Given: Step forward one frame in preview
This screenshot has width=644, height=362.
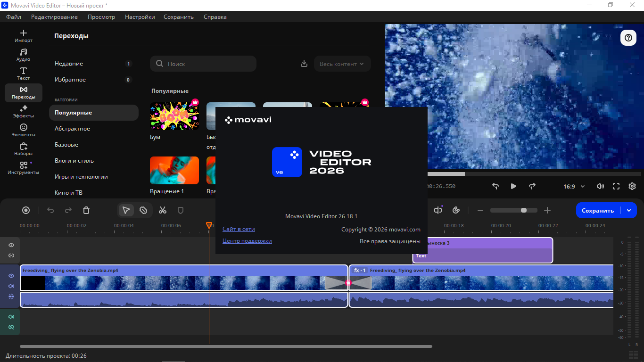Looking at the screenshot, I should [532, 186].
